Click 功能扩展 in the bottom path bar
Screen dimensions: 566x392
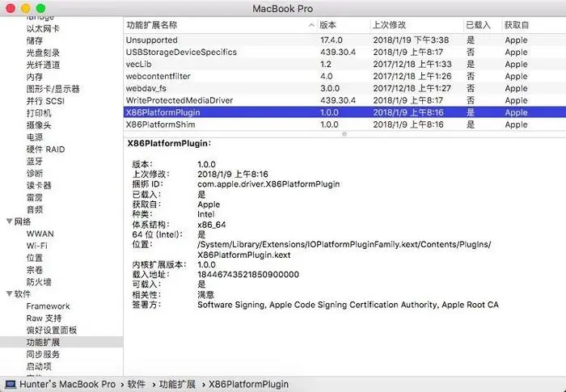point(177,385)
